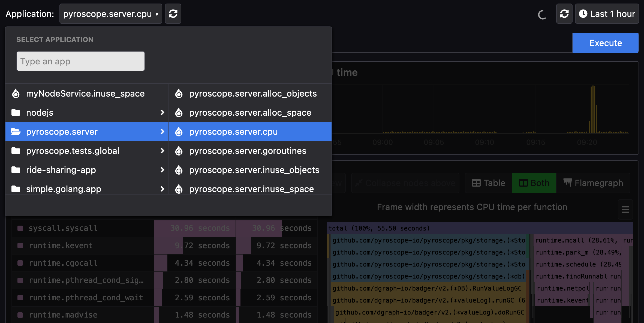The image size is (644, 323).
Task: Click the refresh data icon near Last 1 hour
Action: [x=564, y=14]
